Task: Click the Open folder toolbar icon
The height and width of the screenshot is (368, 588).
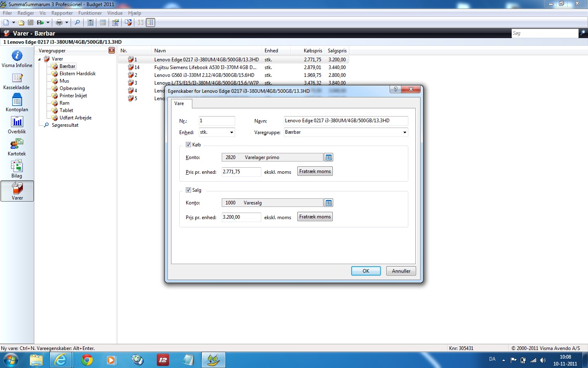Action: tap(21, 22)
